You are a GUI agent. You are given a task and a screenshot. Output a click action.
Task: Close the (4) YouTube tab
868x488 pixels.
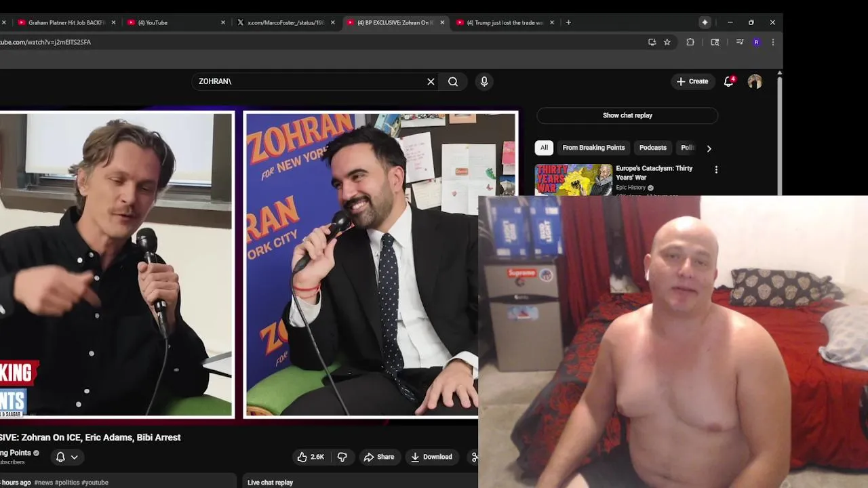(223, 22)
